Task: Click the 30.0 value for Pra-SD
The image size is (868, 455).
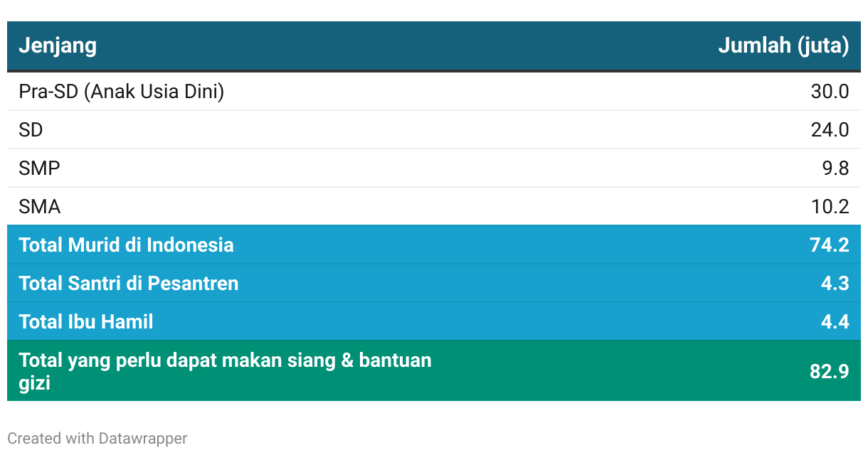Action: point(830,92)
